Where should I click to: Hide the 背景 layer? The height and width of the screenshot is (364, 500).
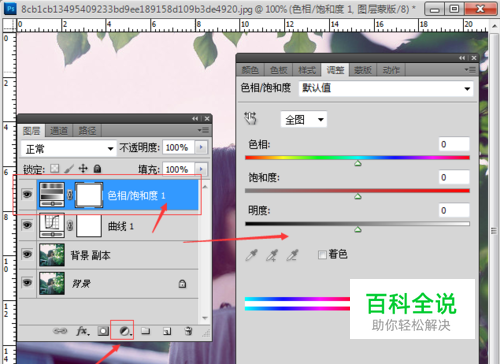[x=27, y=283]
